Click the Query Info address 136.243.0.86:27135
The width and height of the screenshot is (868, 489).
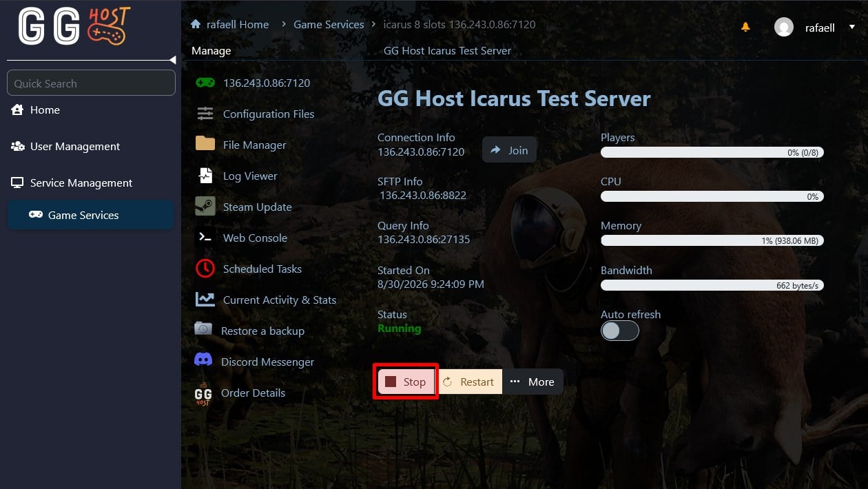click(424, 239)
